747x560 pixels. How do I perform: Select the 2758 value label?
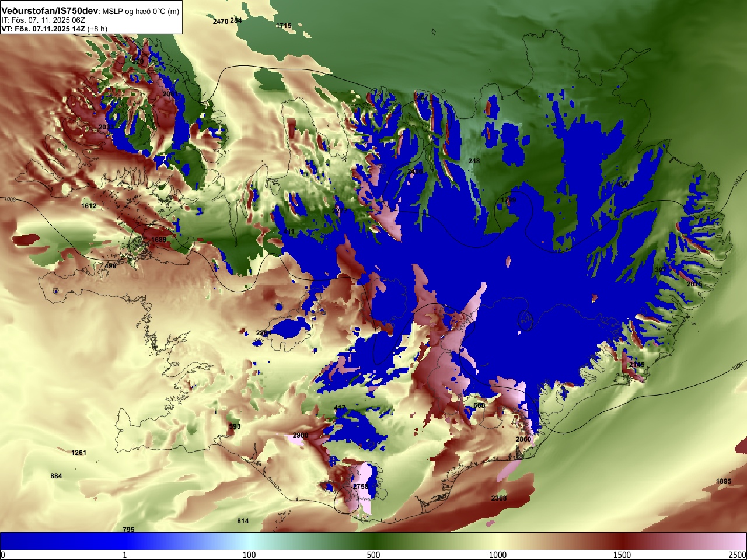coord(361,487)
